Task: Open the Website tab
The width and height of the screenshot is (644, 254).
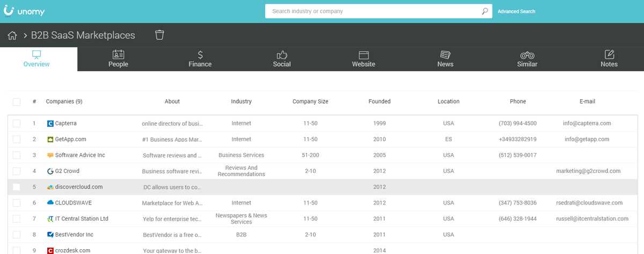Action: point(363,59)
